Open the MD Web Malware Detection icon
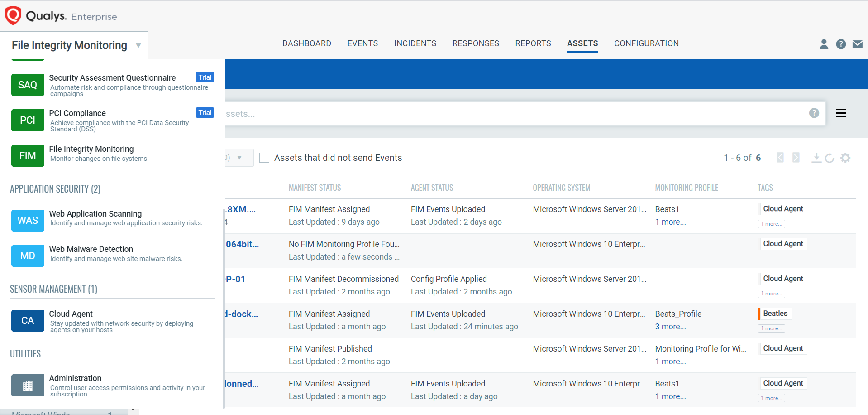The height and width of the screenshot is (415, 868). [28, 256]
